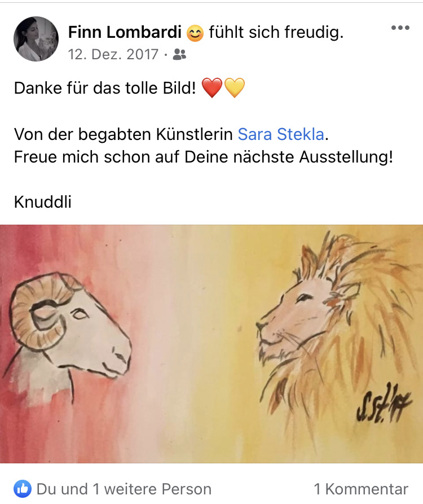Click the blue thumbs-up reaction icon
Viewport: 423px width, 504px height.
(x=23, y=489)
